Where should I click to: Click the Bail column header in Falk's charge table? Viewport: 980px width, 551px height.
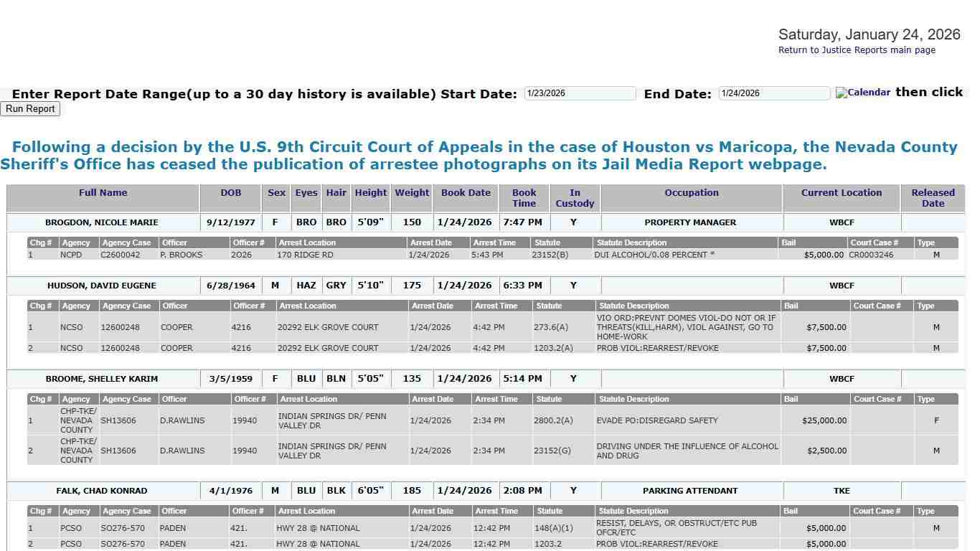[x=790, y=511]
